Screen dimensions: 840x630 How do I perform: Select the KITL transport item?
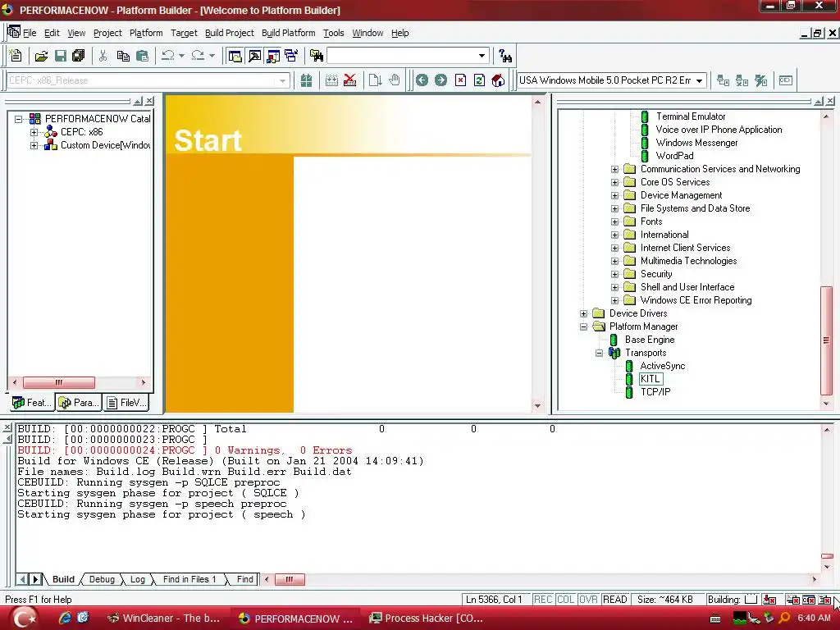651,379
